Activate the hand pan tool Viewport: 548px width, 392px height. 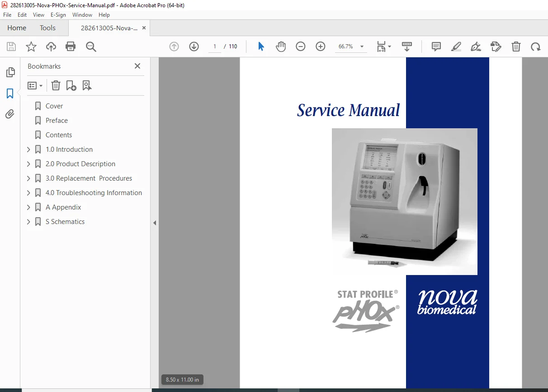click(x=281, y=47)
